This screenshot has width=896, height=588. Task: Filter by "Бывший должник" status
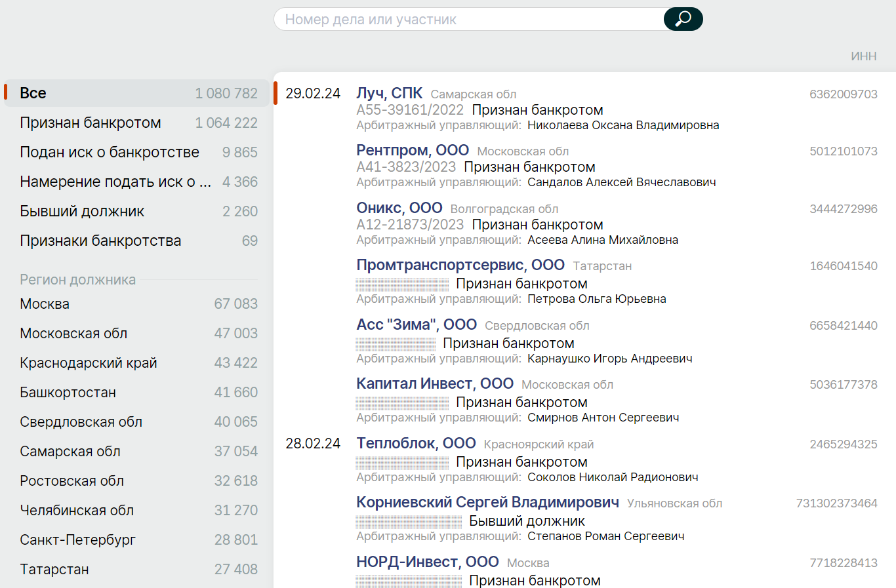coord(82,211)
